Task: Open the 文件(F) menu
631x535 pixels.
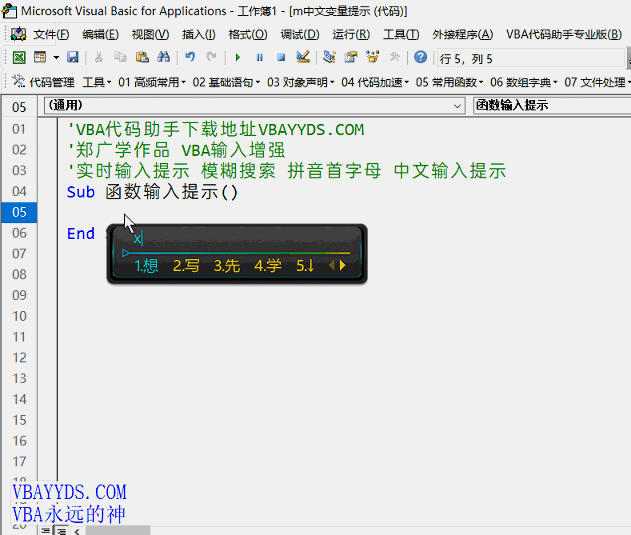Action: (51, 35)
